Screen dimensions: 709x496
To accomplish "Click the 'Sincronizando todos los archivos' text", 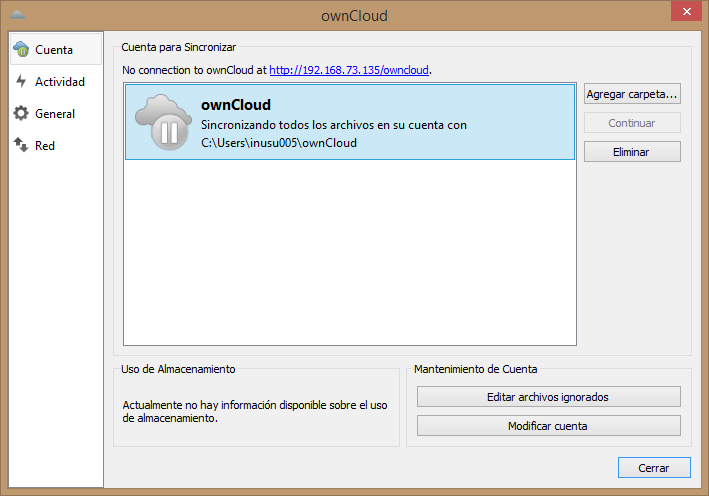I will pyautogui.click(x=334, y=125).
